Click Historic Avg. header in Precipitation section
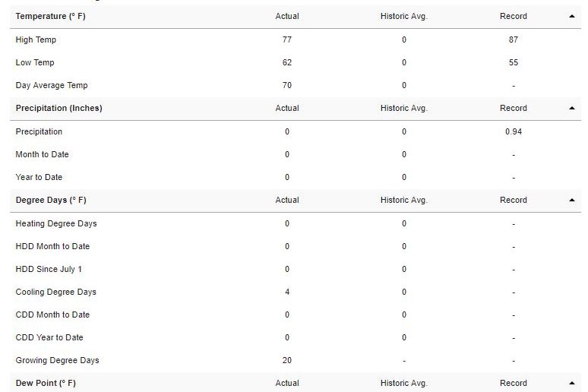This screenshot has width=588, height=392. tap(404, 108)
